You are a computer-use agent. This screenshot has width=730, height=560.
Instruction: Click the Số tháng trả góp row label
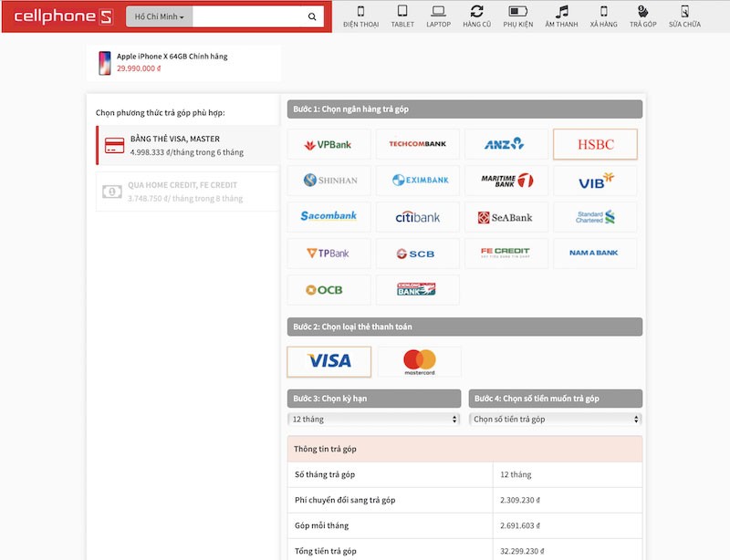[x=325, y=474]
